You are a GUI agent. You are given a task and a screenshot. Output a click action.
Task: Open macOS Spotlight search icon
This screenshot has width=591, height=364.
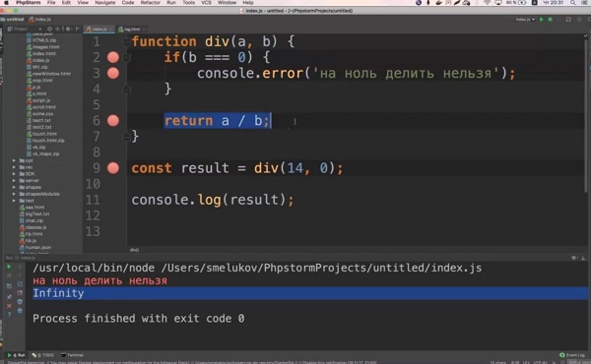573,3
